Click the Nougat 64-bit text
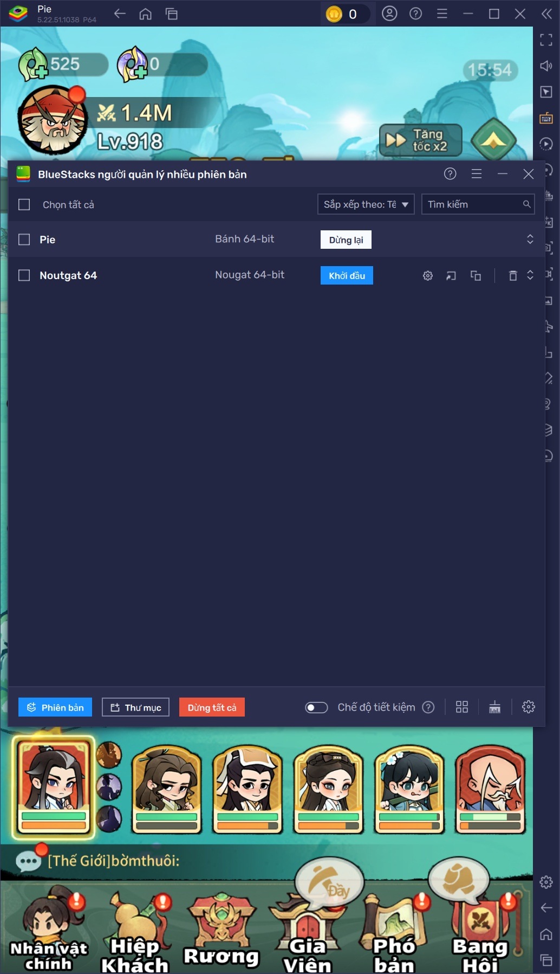This screenshot has width=560, height=974. tap(250, 275)
